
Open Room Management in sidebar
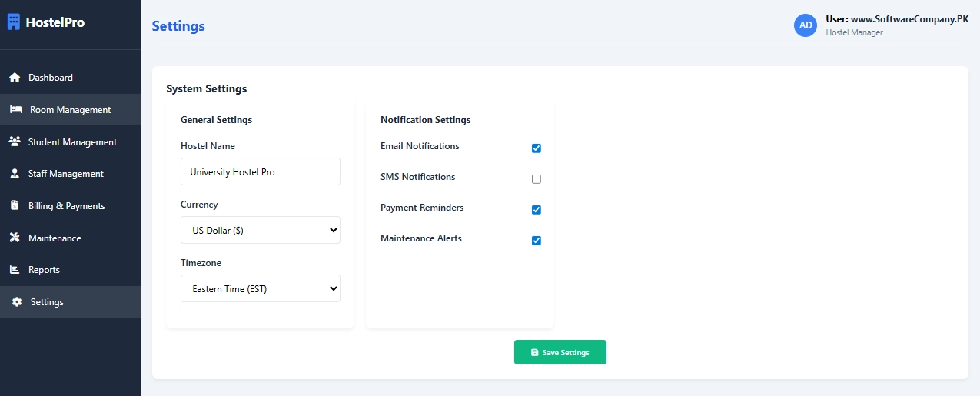pyautogui.click(x=70, y=110)
